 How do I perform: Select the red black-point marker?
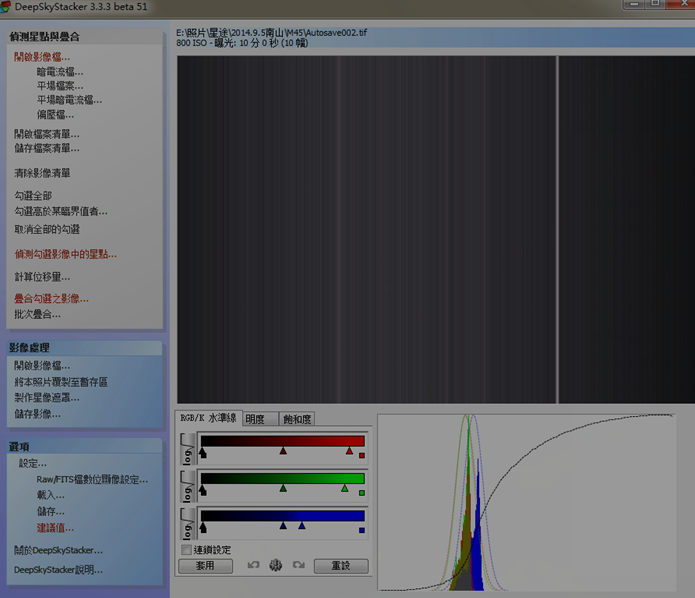point(203,453)
